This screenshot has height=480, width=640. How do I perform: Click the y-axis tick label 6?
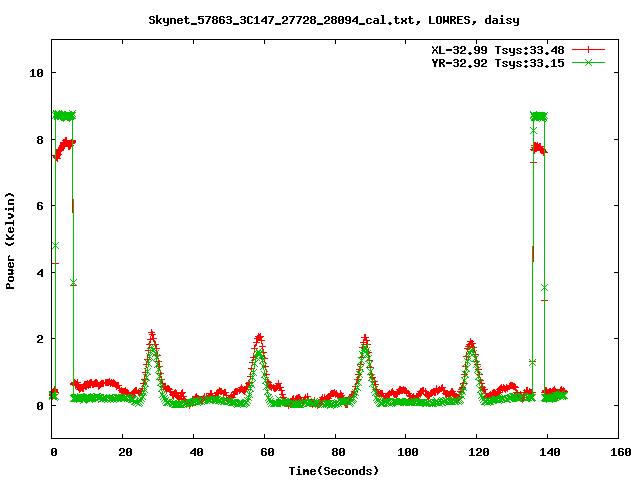39,206
